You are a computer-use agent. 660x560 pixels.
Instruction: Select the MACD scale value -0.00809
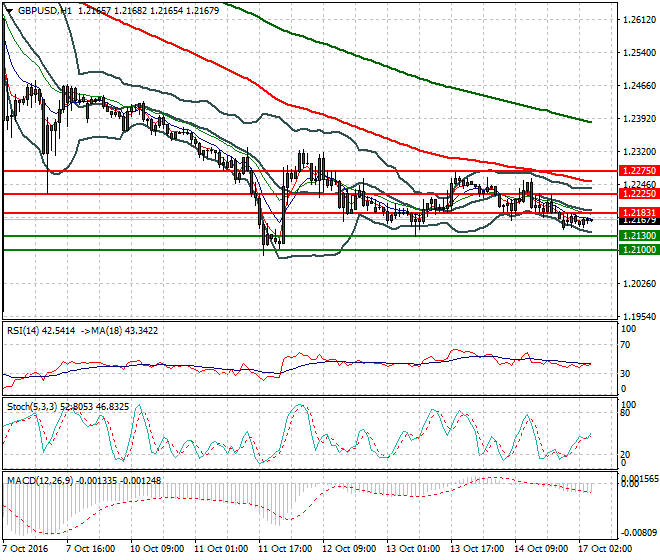click(639, 533)
